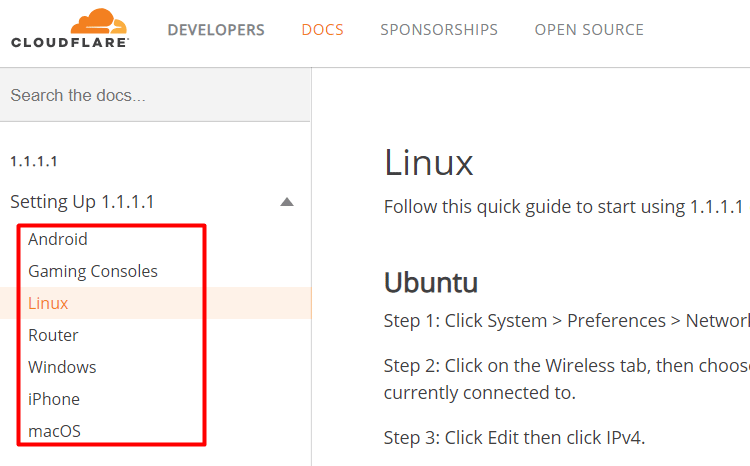Open the Developers nav item
This screenshot has width=750, height=466.
216,30
